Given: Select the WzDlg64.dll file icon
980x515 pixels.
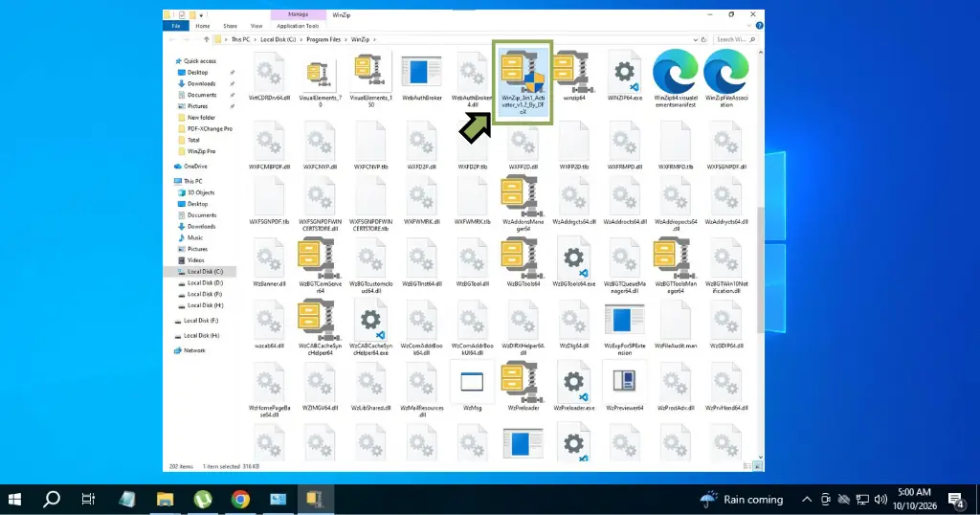Looking at the screenshot, I should click(574, 320).
